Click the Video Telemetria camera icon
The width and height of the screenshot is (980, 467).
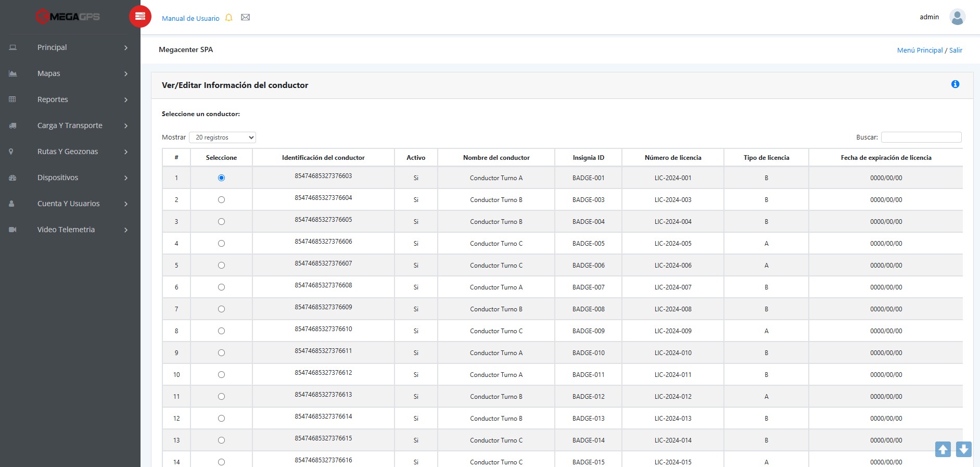point(13,230)
